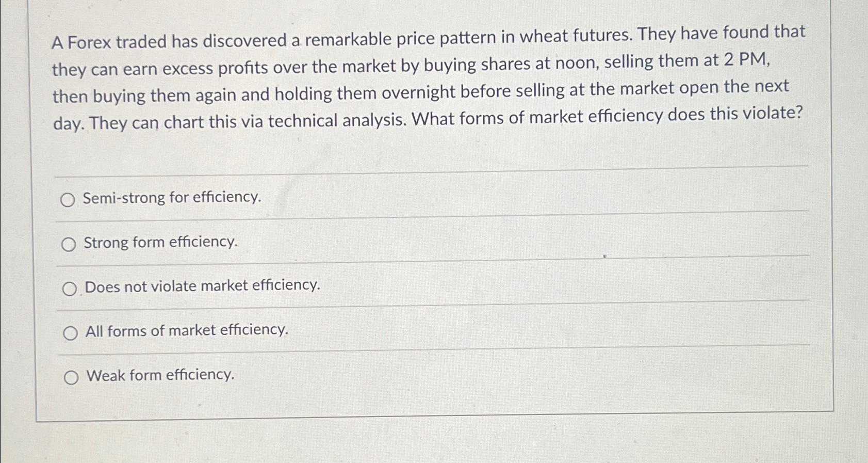Click the Semi-strong for efficiency label text
Image resolution: width=868 pixels, height=463 pixels.
pos(172,198)
